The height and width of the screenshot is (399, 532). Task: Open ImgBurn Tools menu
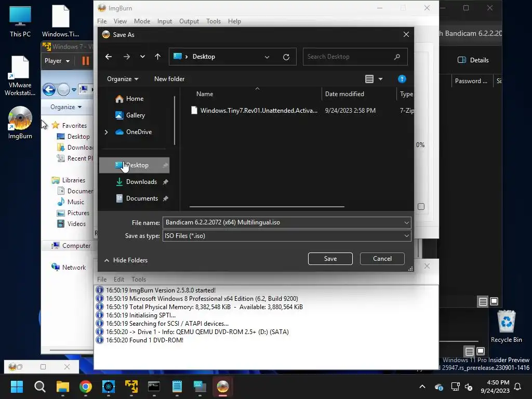(214, 21)
